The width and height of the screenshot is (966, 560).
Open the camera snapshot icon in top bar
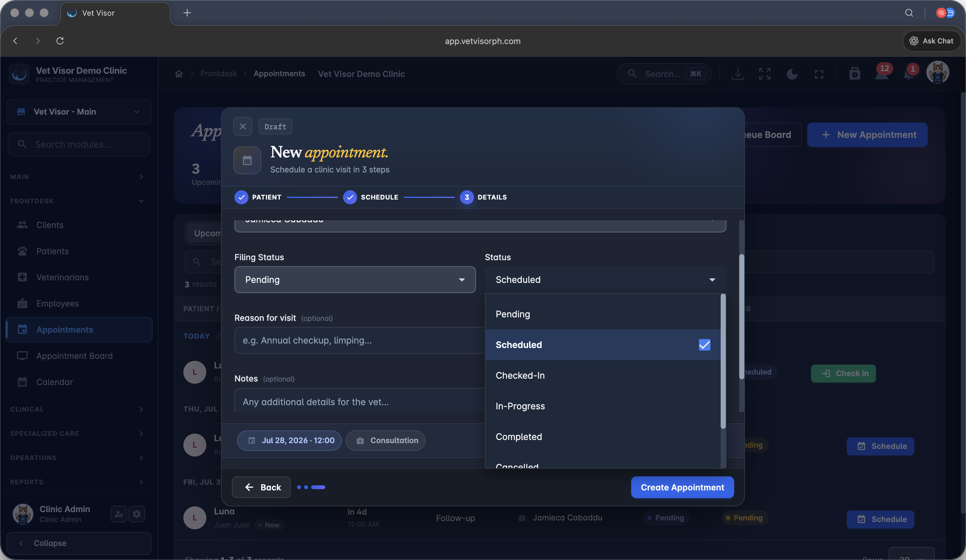855,73
